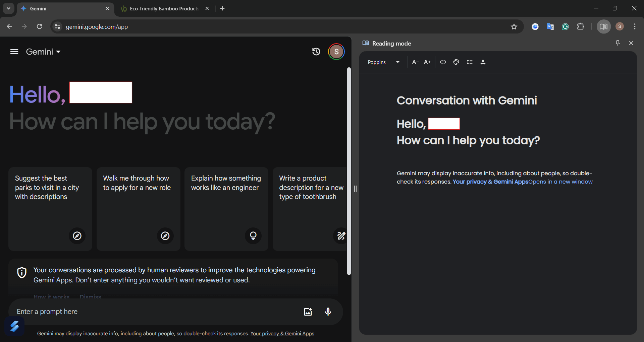This screenshot has height=342, width=644.
Task: Open the Gemini hamburger main menu
Action: pos(14,52)
